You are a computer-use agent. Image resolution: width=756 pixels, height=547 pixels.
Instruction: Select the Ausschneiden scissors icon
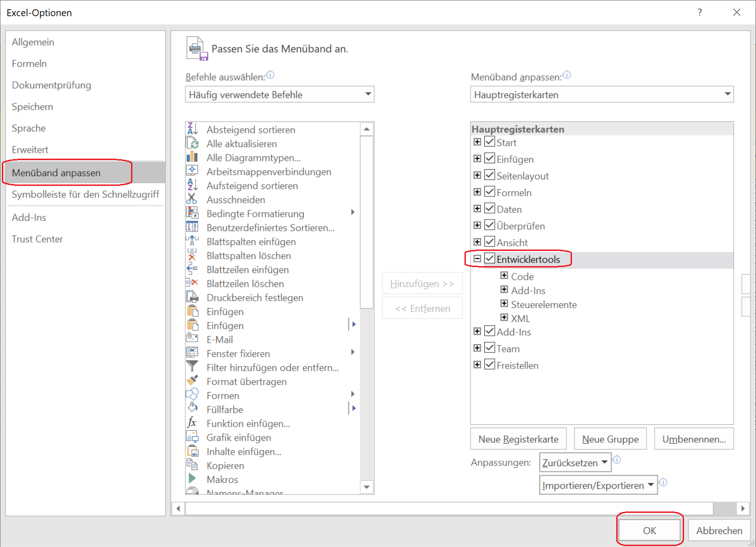tap(192, 199)
